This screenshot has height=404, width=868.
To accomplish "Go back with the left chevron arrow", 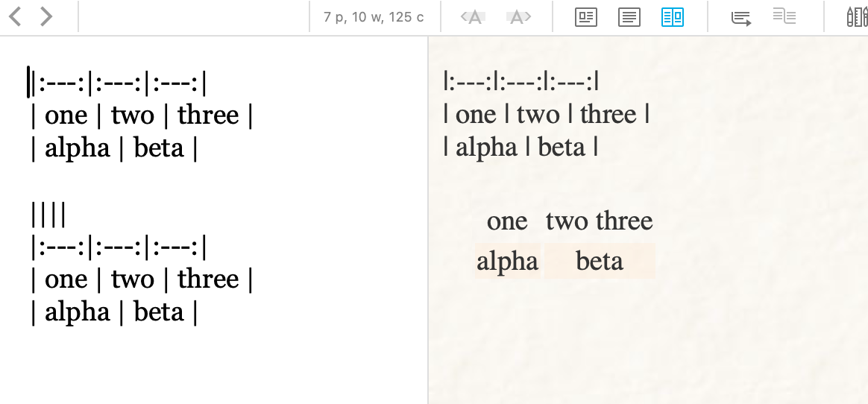I will [x=15, y=16].
